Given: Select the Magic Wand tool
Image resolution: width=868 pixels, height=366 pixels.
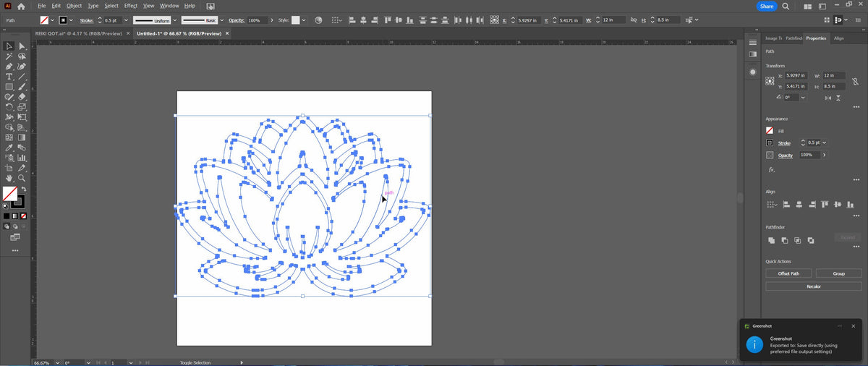Looking at the screenshot, I should click(x=9, y=56).
